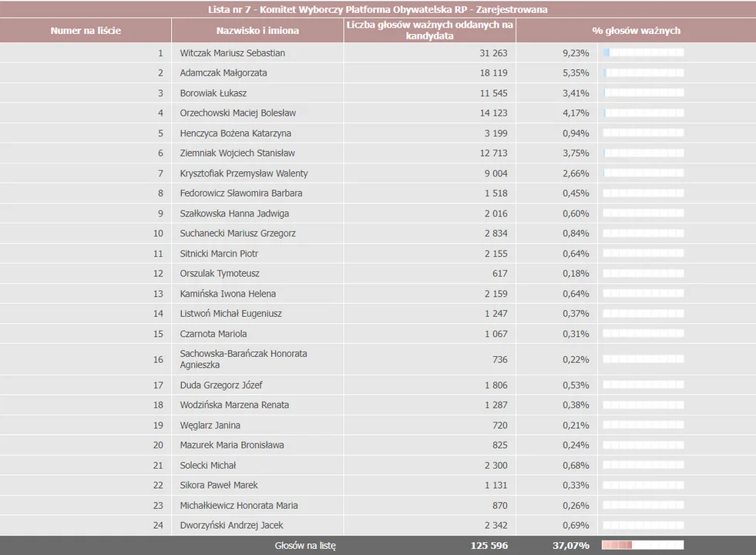Click the 'Lista nr 7' table title
This screenshot has width=756, height=555.
[378, 9]
